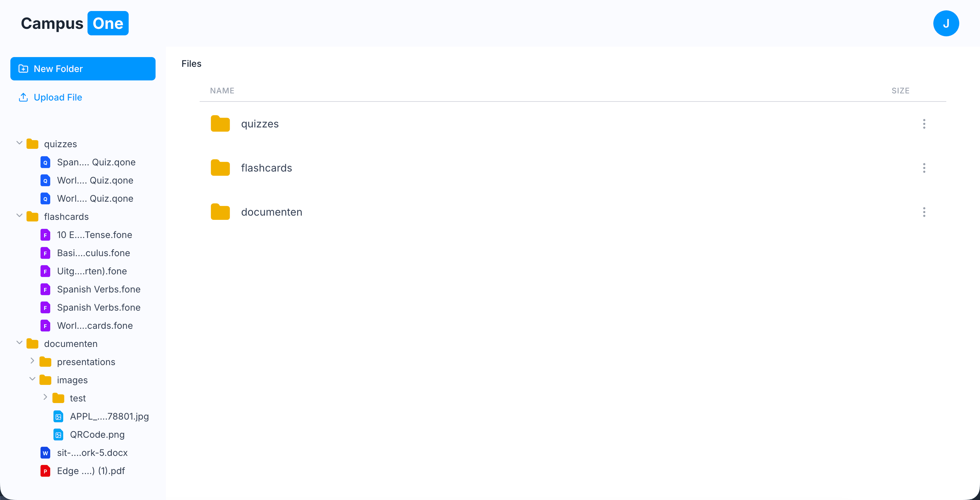
Task: Open the documenten folder in main file list
Action: (271, 212)
